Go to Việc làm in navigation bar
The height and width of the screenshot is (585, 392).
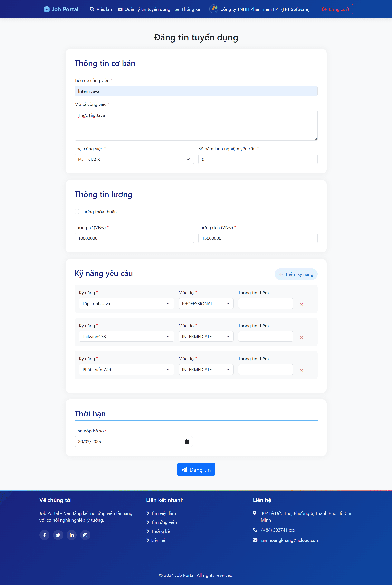coord(102,9)
